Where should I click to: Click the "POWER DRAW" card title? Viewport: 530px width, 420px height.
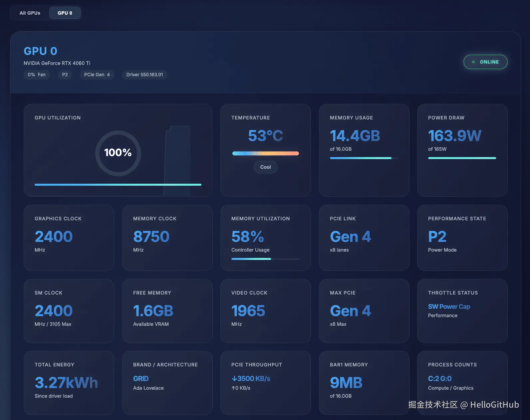(446, 118)
